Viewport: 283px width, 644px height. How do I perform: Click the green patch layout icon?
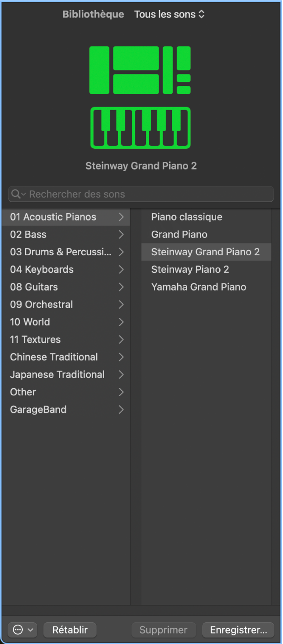point(141,70)
